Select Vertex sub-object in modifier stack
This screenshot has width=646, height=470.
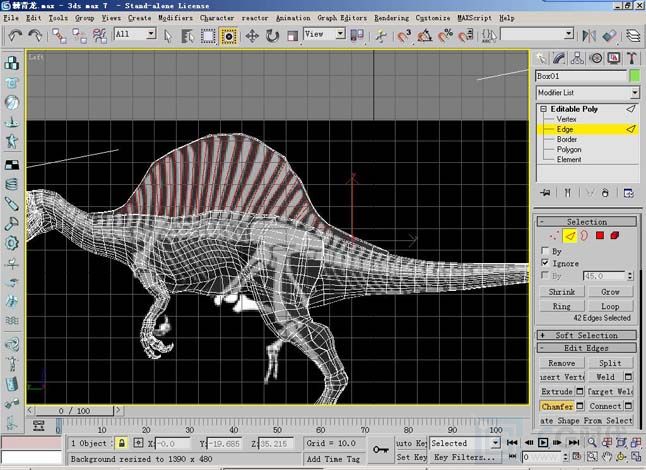[566, 119]
